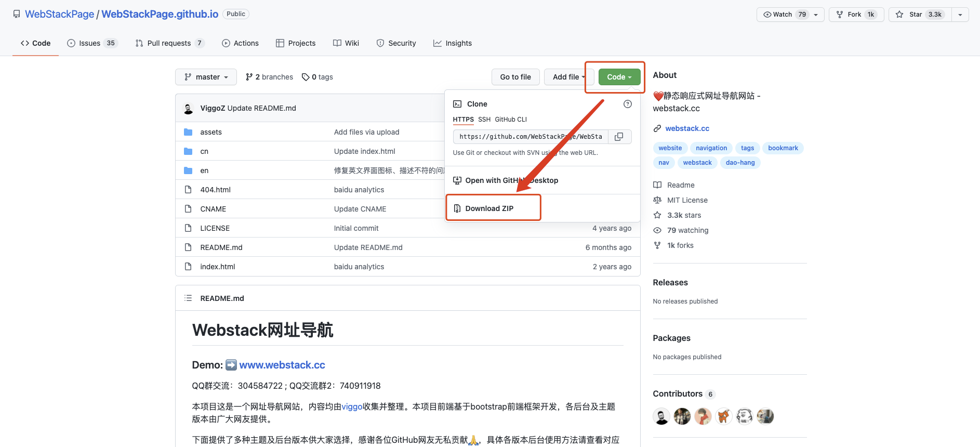Open the clone help question-mark icon

(628, 104)
